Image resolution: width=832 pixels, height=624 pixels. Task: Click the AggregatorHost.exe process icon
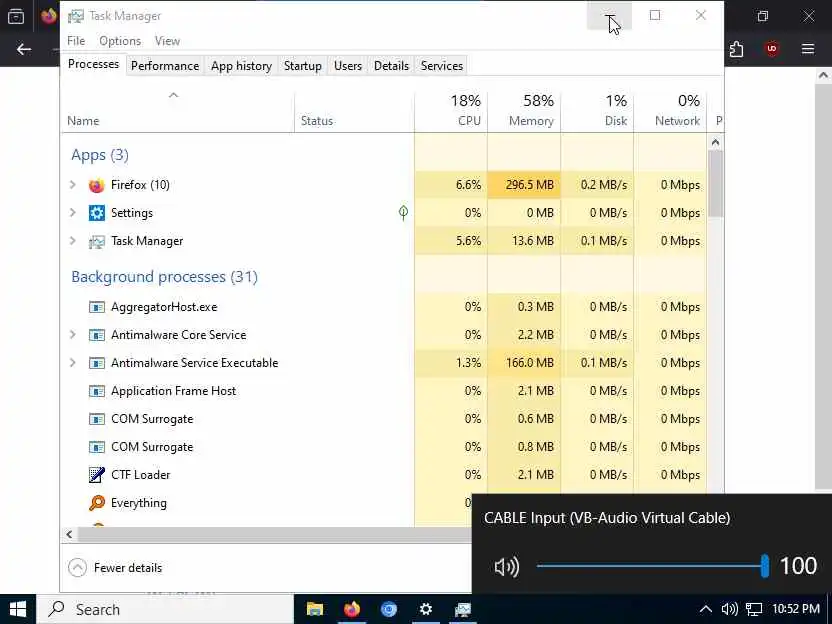click(x=97, y=307)
